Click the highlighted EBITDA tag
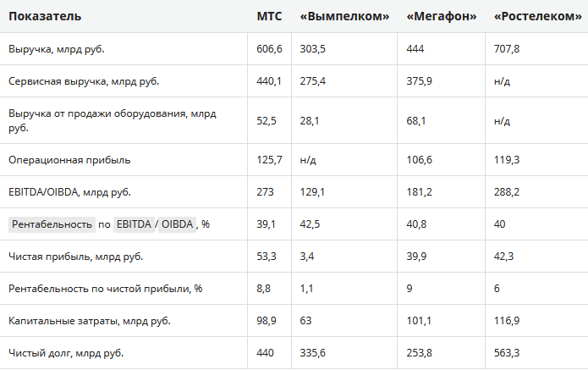The image size is (588, 370). (134, 224)
